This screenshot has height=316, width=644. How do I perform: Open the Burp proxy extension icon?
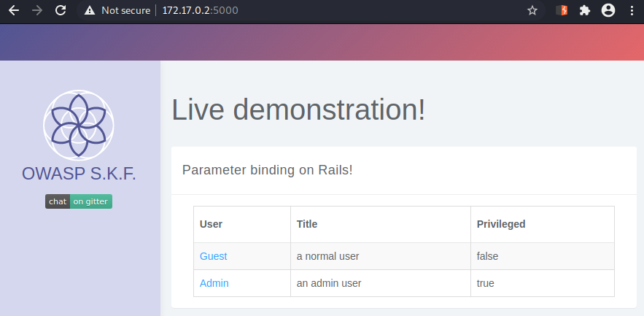[562, 10]
